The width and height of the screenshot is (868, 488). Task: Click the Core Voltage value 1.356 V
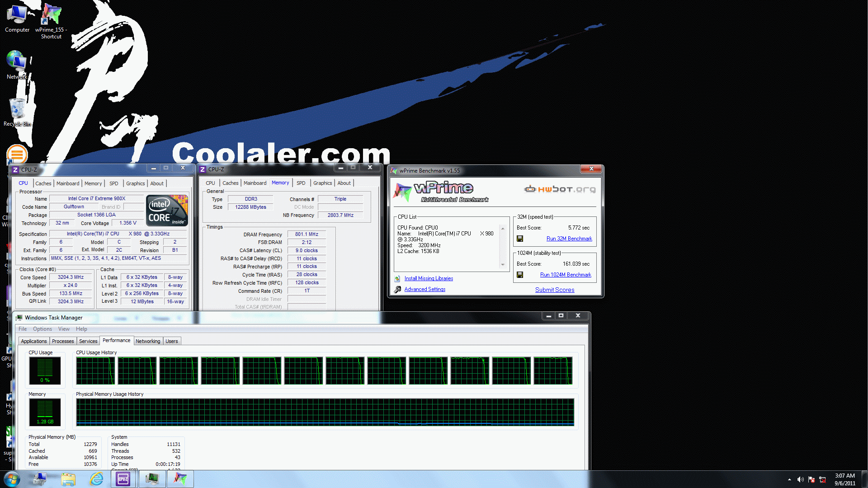(x=127, y=223)
